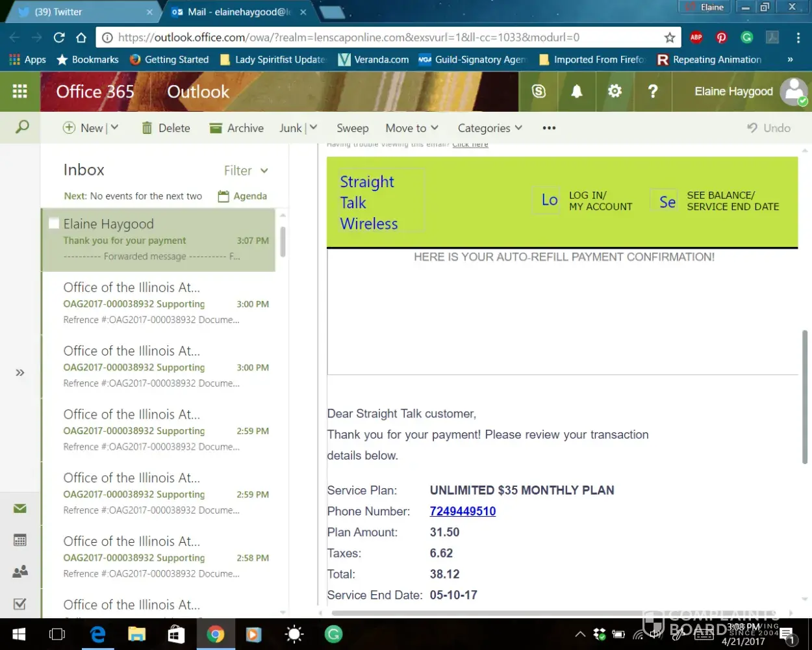Open the more actions ellipsis menu

[549, 128]
